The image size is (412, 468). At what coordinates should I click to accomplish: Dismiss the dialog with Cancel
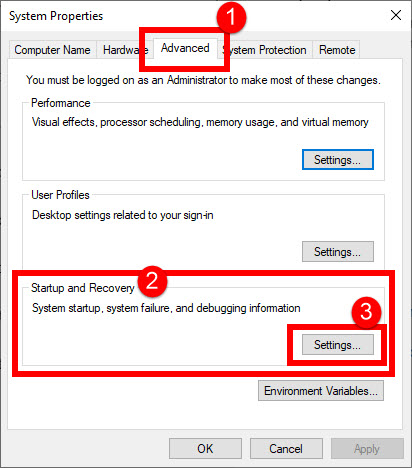(286, 449)
